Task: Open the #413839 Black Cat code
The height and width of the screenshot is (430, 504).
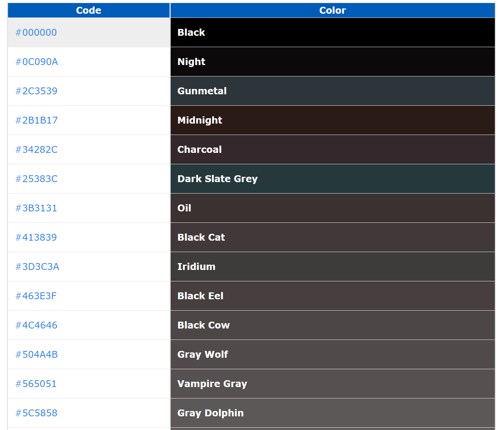Action: (x=36, y=237)
